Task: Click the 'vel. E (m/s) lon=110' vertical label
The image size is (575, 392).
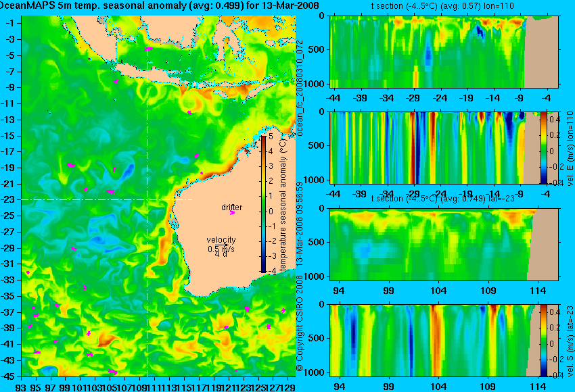Action: [570, 149]
